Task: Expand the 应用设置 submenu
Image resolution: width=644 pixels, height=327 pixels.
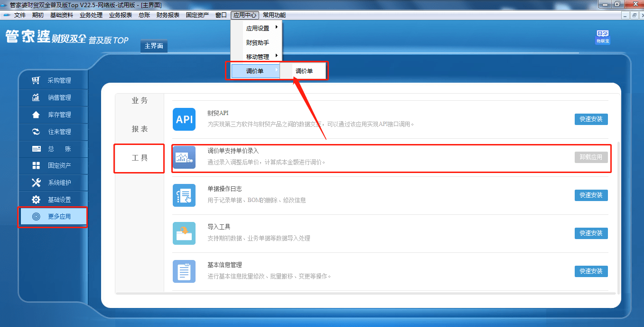Action: click(256, 28)
